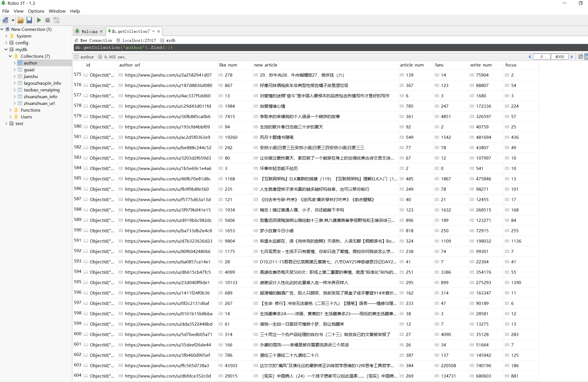Image resolution: width=588 pixels, height=382 pixels.
Task: Click the Rotate output orientation toolbar icon
Action: click(56, 20)
